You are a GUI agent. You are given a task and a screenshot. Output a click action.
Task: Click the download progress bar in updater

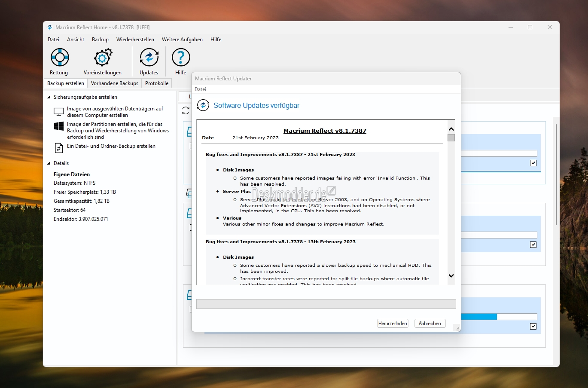click(x=326, y=304)
